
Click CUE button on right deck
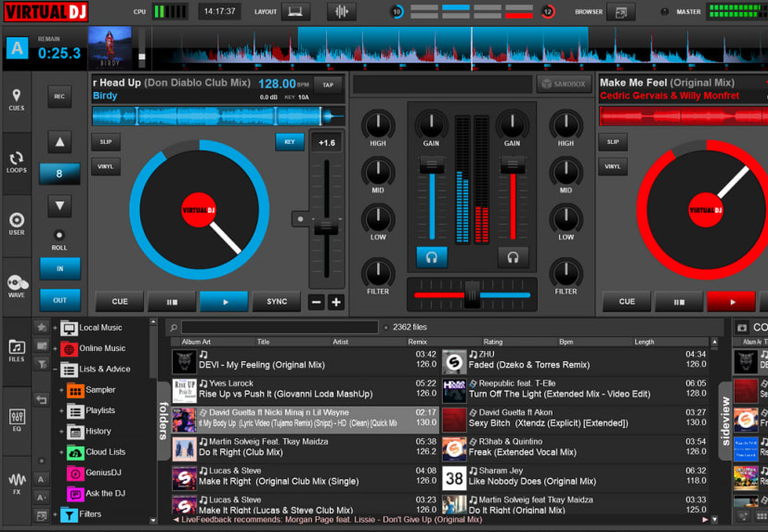627,301
